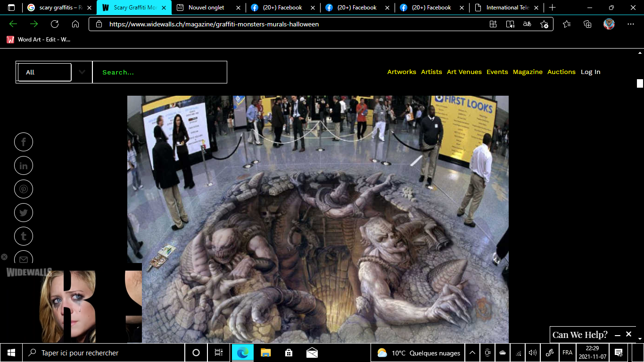Add this page to favorites

(x=544, y=24)
